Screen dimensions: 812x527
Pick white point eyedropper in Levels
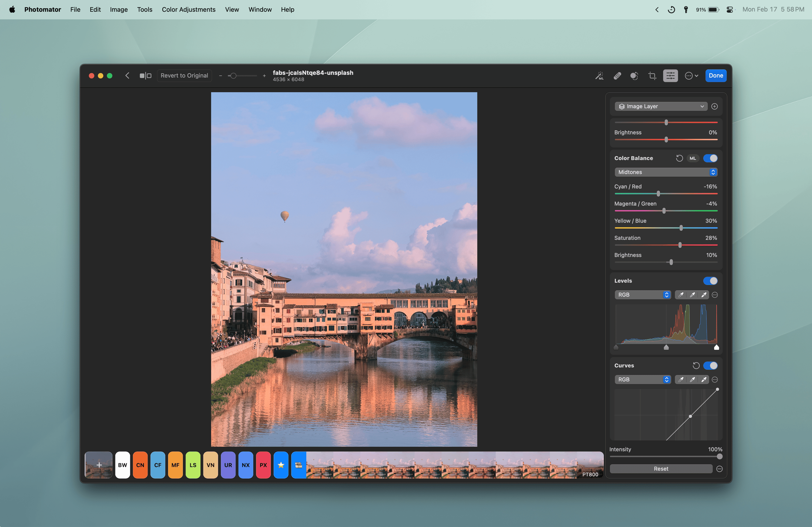click(704, 295)
